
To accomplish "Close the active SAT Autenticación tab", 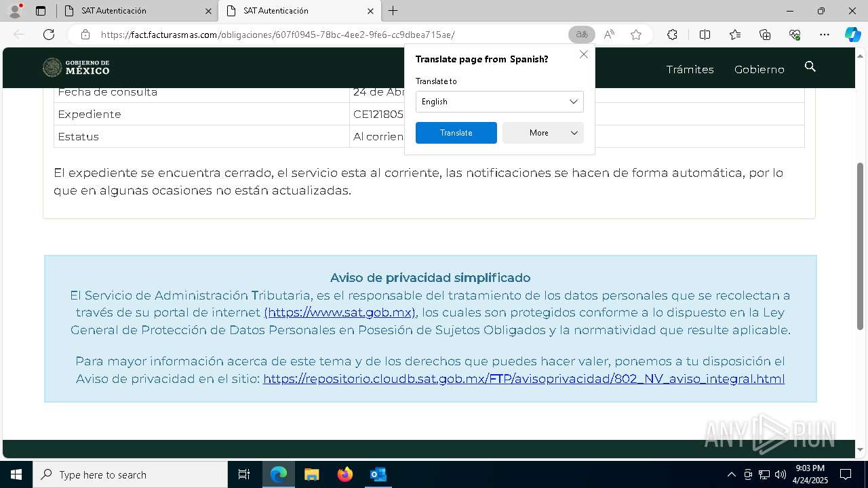I will tap(370, 11).
